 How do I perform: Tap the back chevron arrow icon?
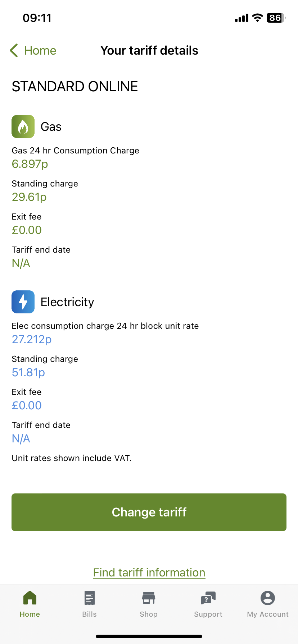coord(14,51)
